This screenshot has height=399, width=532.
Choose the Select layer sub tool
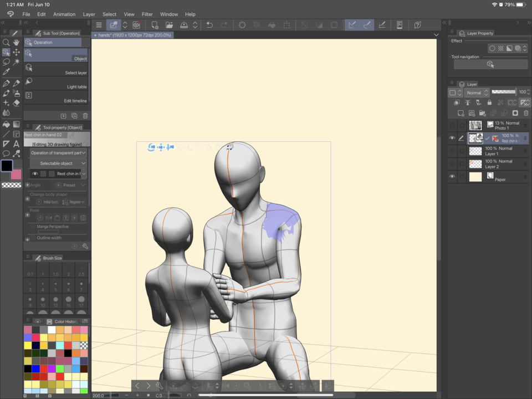[56, 69]
